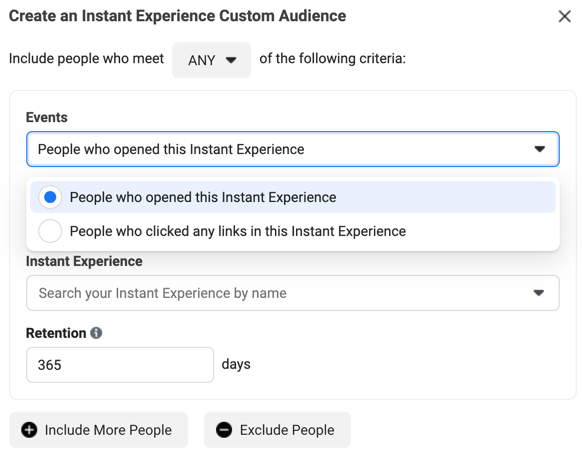
Task: Click the plus icon on Include More People
Action: tap(29, 430)
